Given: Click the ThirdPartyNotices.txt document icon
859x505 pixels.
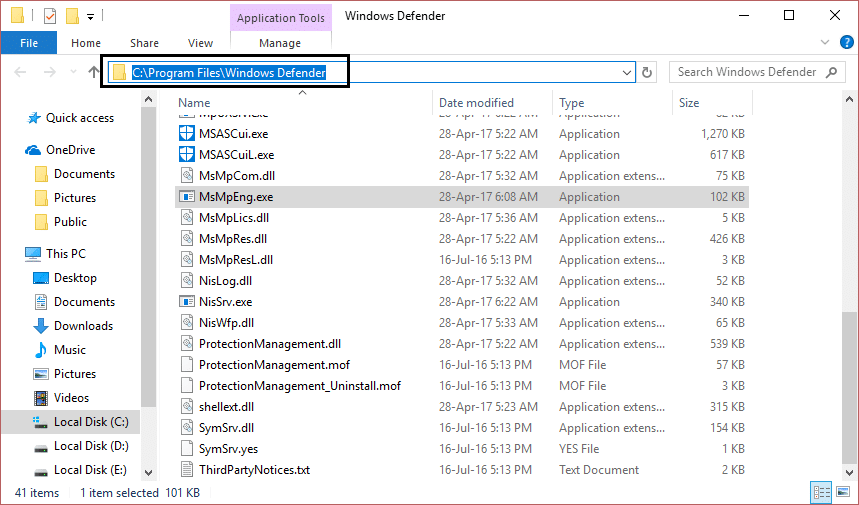Looking at the screenshot, I should pyautogui.click(x=187, y=469).
